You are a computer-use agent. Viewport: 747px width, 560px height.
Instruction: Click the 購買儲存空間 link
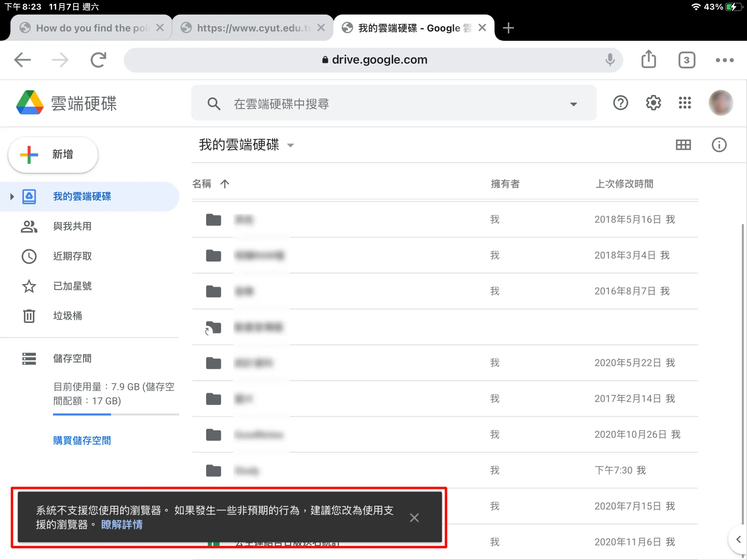click(x=82, y=440)
